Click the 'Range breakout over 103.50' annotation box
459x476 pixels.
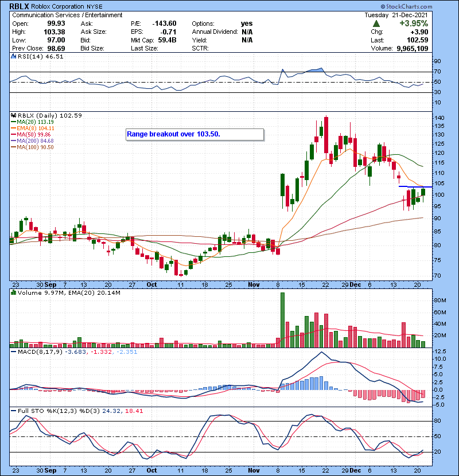195,135
